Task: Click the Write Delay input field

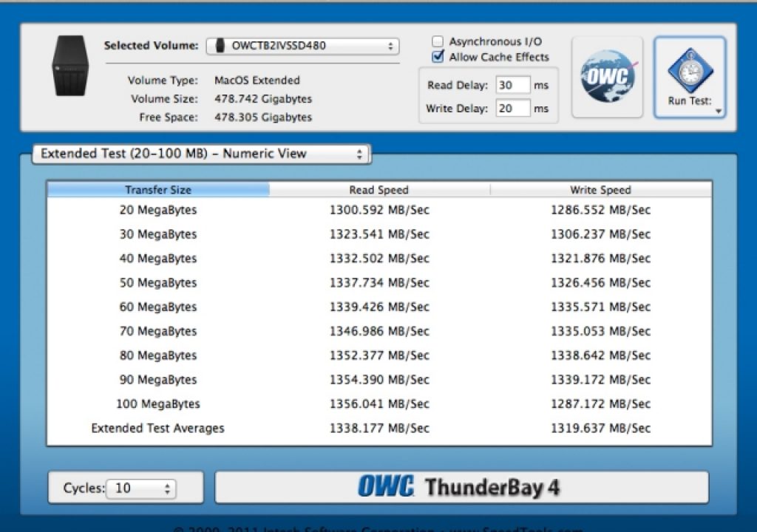Action: 513,108
